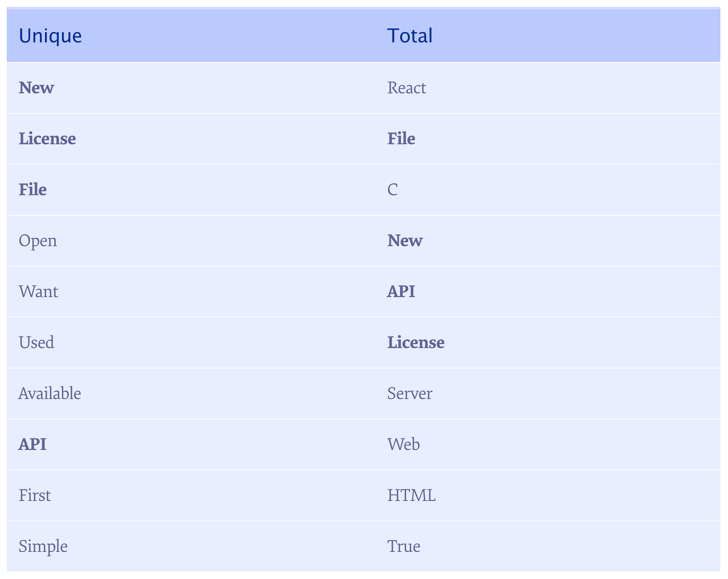728x579 pixels.
Task: Click the Simple cell
Action: (x=43, y=546)
